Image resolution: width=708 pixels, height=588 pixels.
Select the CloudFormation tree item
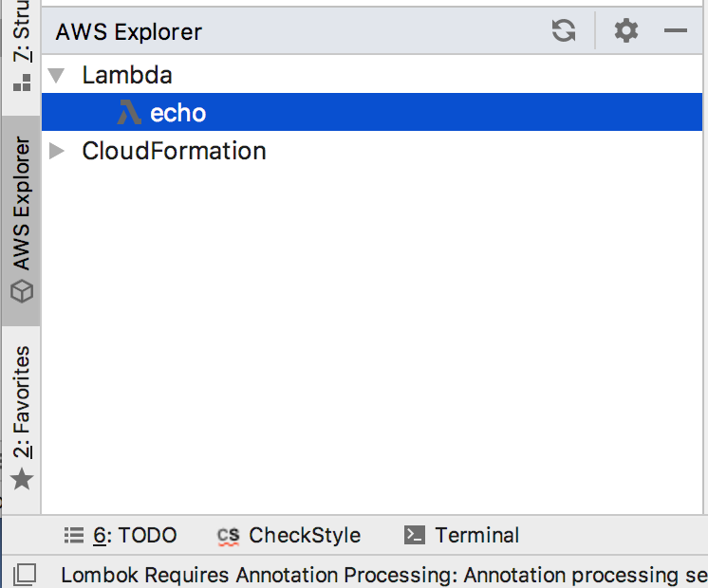(174, 151)
